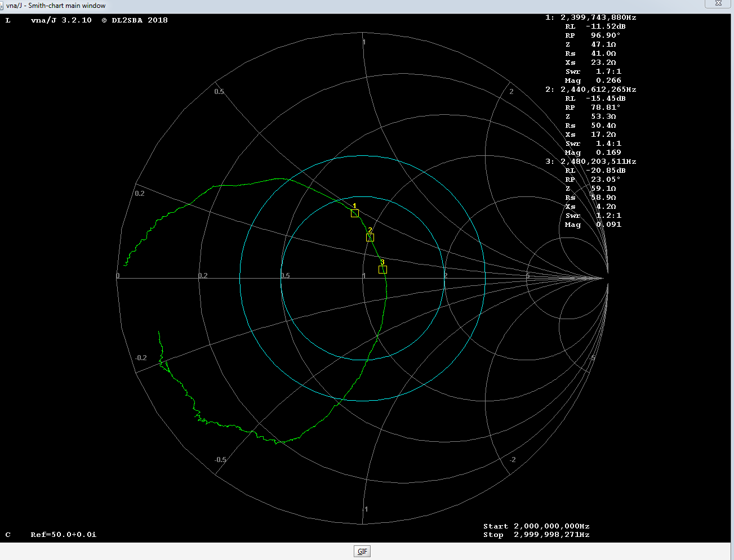
Task: Click marker 3 frequency 2,480,203,511Hz readout
Action: (598, 162)
